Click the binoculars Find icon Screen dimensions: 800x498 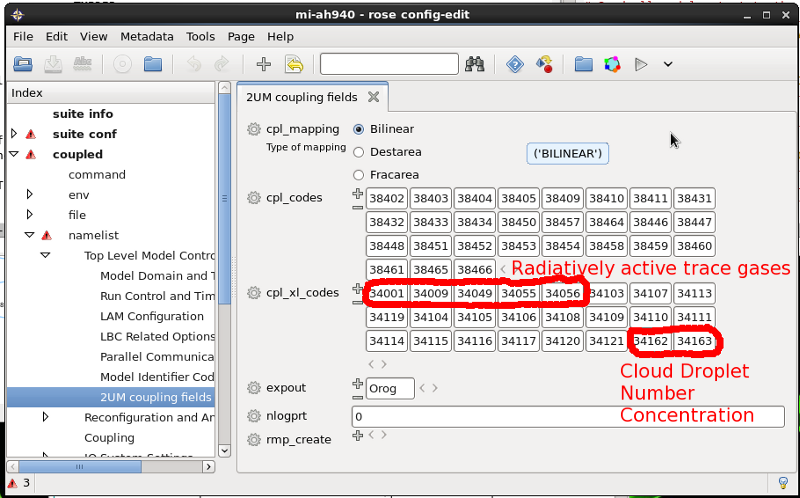(x=474, y=64)
